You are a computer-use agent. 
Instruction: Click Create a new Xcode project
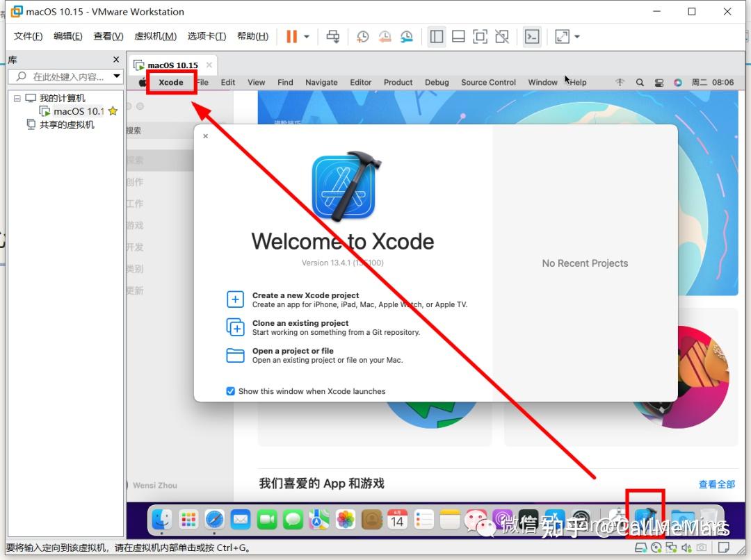(347, 299)
